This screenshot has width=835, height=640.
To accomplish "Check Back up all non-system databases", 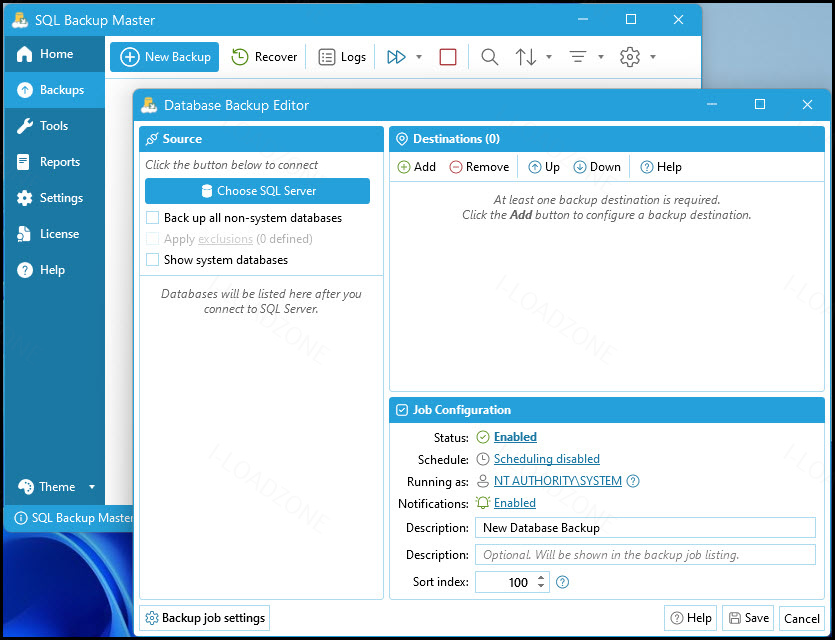I will coord(152,218).
